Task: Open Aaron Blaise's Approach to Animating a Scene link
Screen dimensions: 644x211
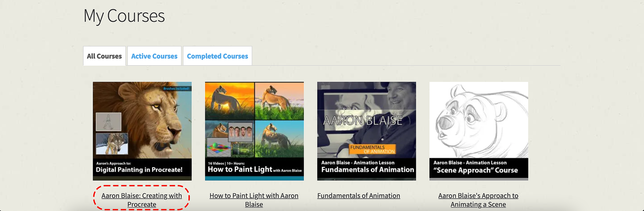Action: click(x=478, y=200)
